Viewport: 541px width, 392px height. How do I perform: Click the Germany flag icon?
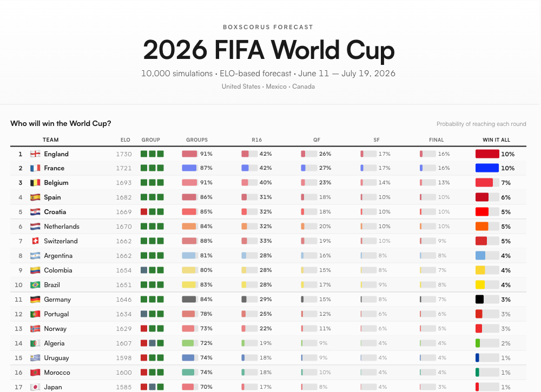pyautogui.click(x=35, y=300)
